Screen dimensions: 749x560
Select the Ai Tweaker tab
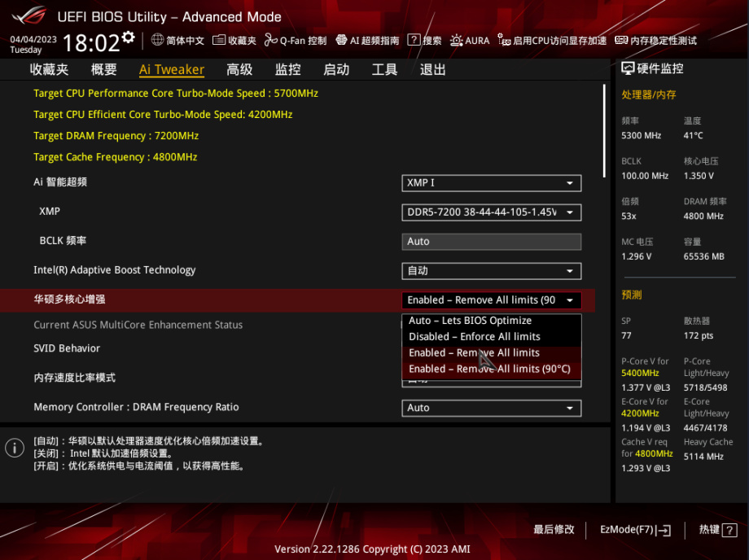pos(172,70)
